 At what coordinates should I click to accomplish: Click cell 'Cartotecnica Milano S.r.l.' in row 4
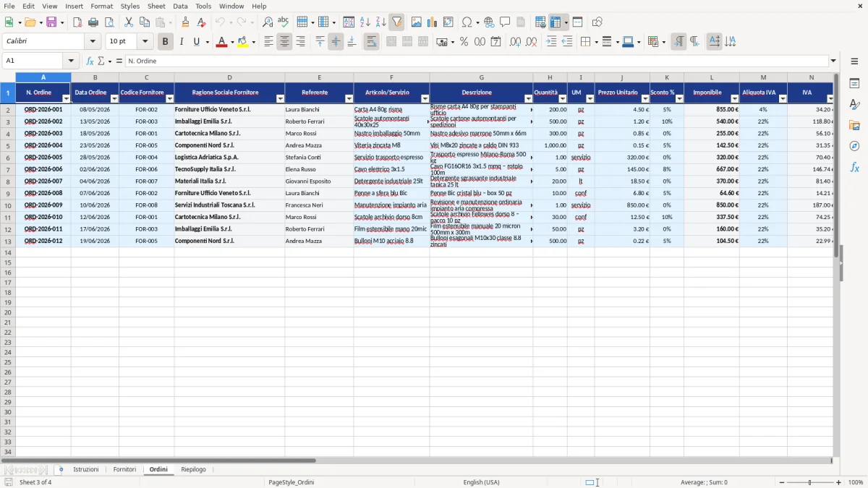[x=229, y=133]
